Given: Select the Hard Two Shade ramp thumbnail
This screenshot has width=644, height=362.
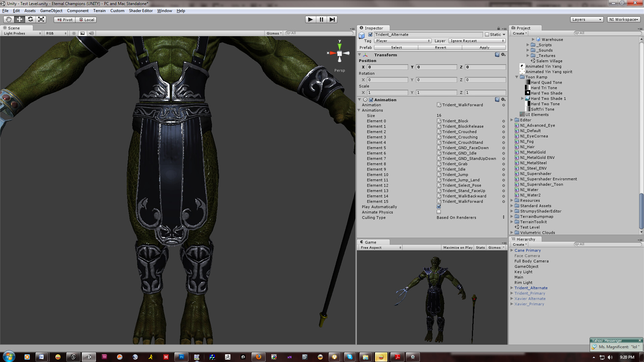Looking at the screenshot, I should [x=527, y=93].
